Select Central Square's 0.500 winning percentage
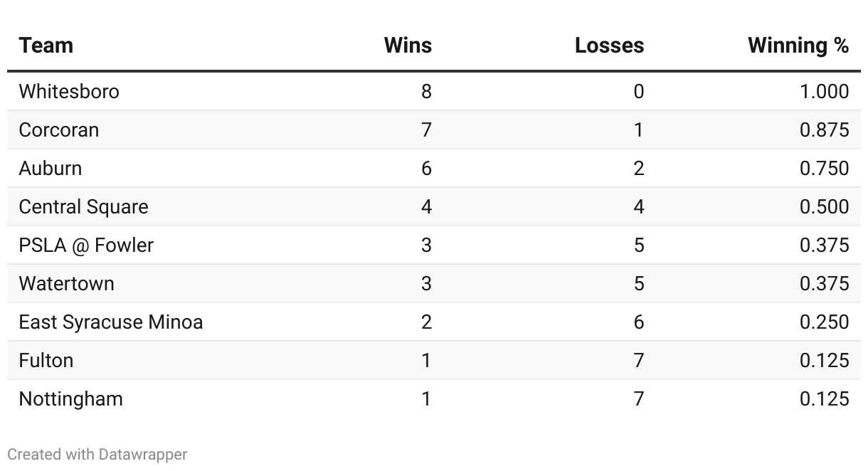868x471 pixels. coord(824,207)
